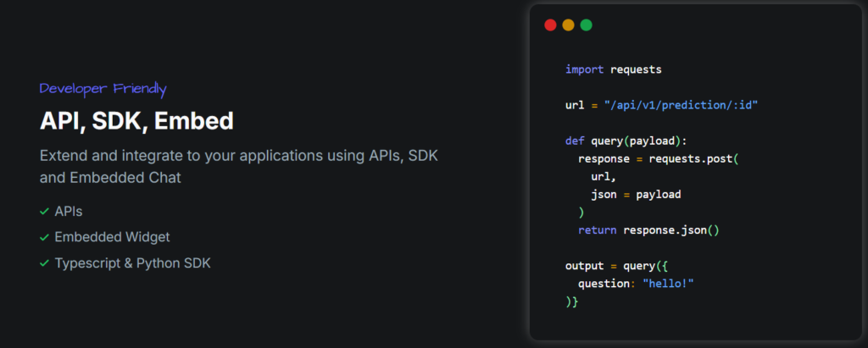Click the checkmark beside Embedded Widget
868x348 pixels.
click(44, 237)
